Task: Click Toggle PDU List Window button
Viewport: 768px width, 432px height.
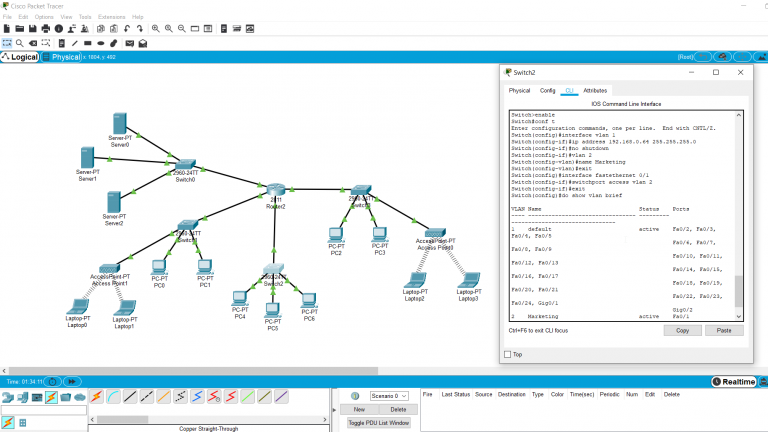Action: (379, 423)
